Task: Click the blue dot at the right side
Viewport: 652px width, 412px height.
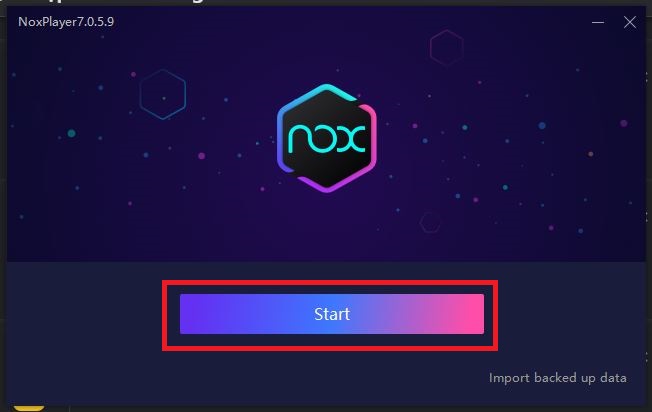Action: [542, 125]
